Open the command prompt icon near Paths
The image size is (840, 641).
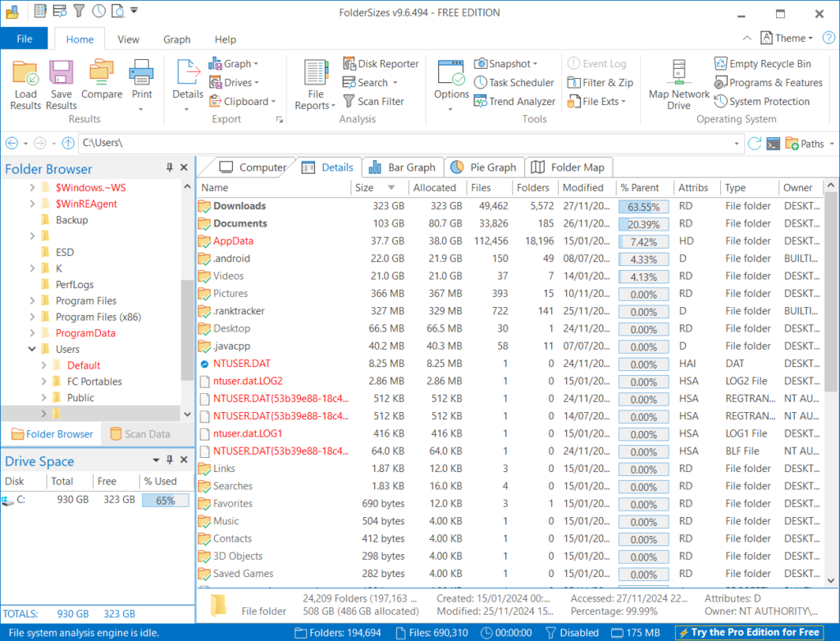pyautogui.click(x=773, y=144)
